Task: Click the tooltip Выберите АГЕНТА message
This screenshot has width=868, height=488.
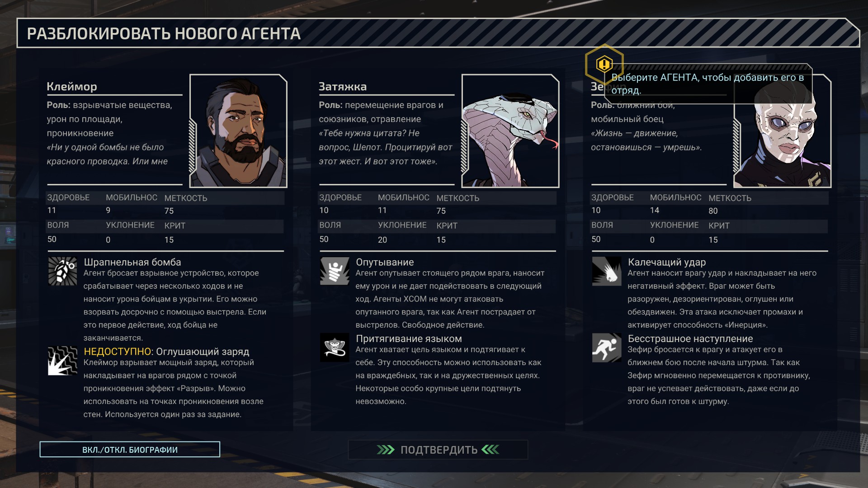Action: pyautogui.click(x=708, y=84)
